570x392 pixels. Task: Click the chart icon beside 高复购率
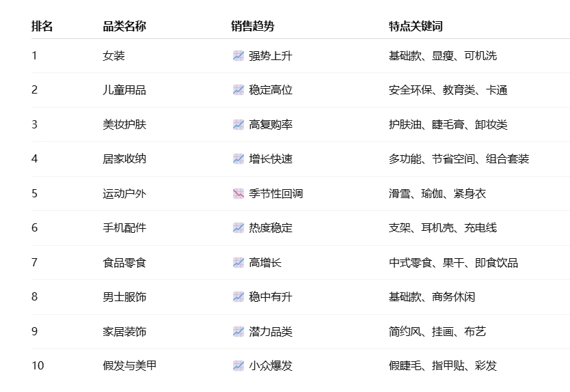tap(239, 124)
